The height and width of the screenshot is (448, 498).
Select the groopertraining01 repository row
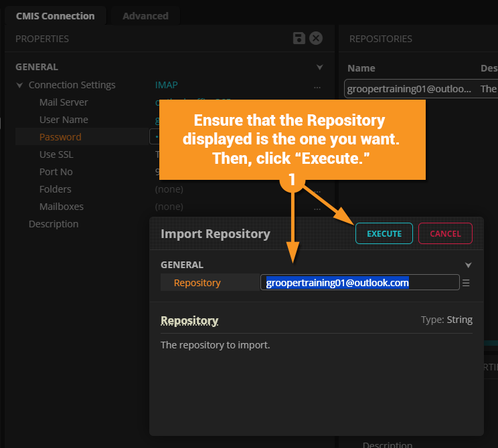tap(409, 89)
